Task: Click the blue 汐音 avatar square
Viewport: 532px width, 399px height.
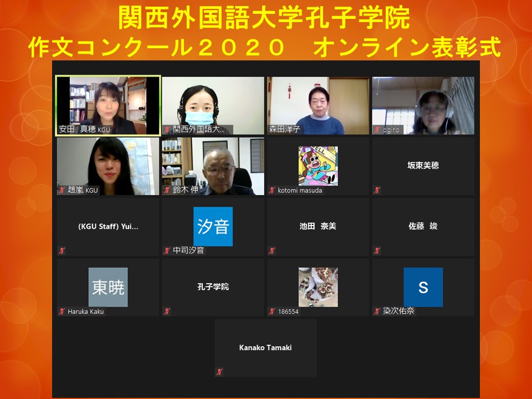Action: pyautogui.click(x=213, y=226)
